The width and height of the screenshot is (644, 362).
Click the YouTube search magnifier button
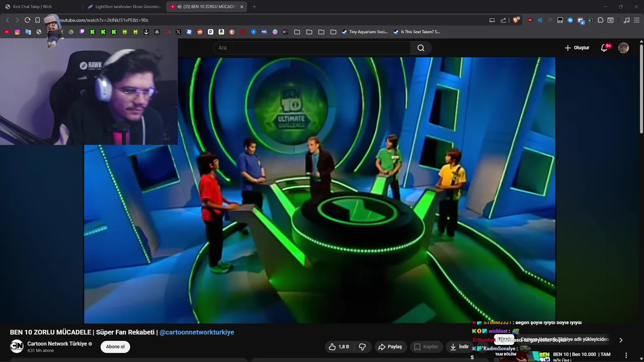point(421,48)
